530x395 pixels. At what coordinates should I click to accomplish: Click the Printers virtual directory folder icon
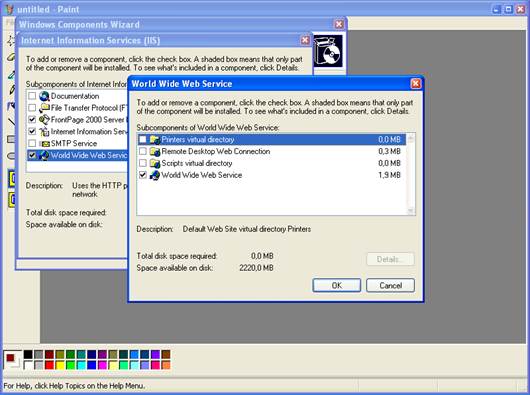click(155, 140)
